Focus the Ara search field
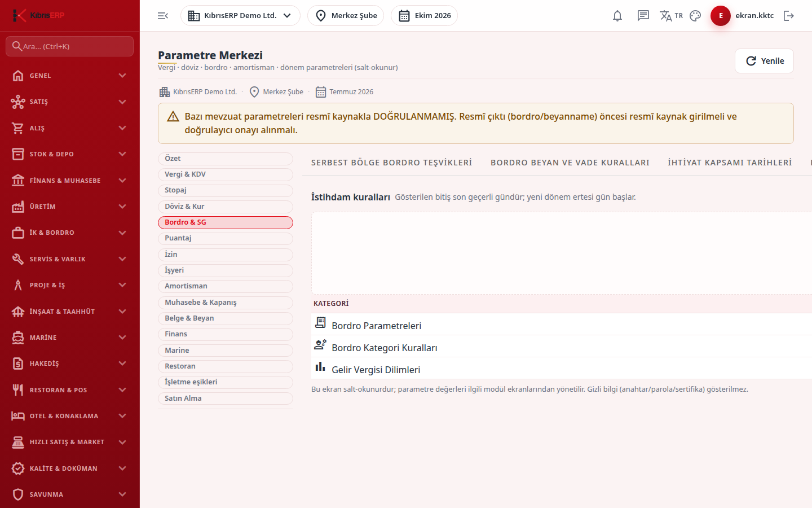Image resolution: width=812 pixels, height=508 pixels. pos(70,46)
